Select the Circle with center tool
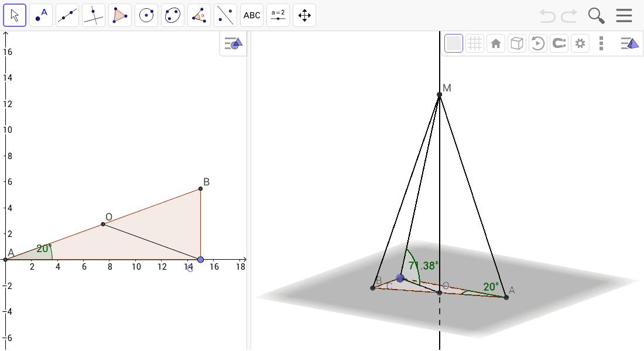This screenshot has width=644, height=351. (146, 16)
